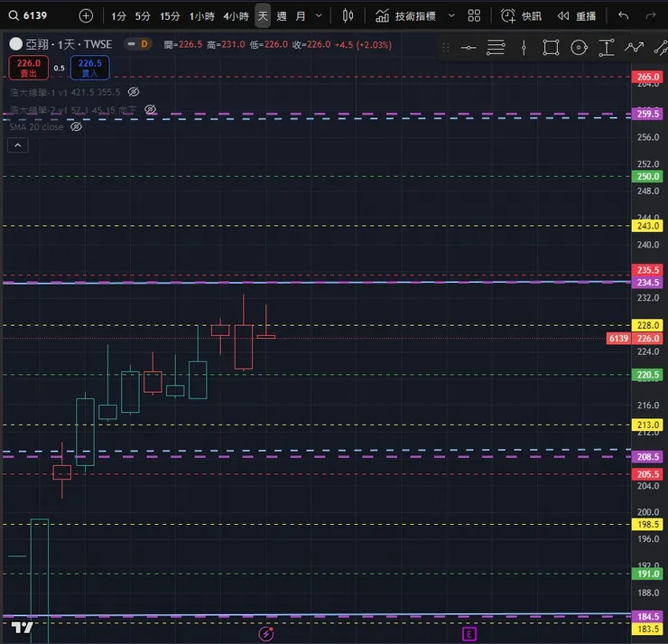
Task: Click the 191.0 green price label
Action: click(647, 574)
